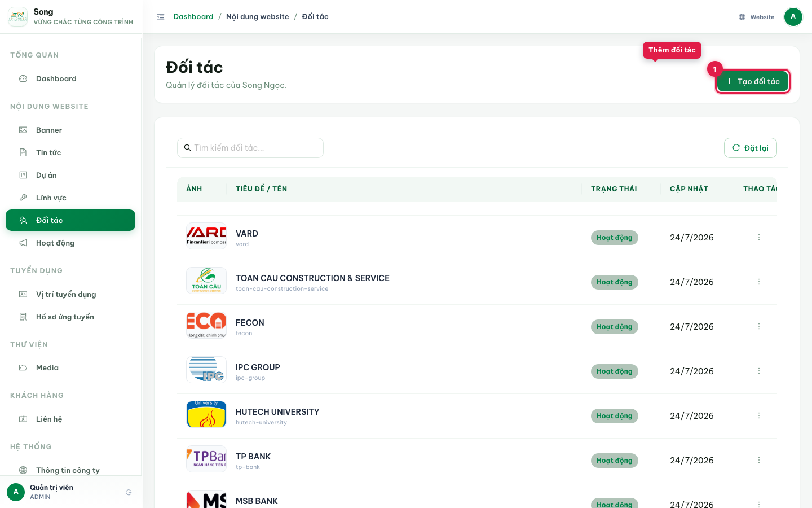Click the Tạo đối tác button

pyautogui.click(x=753, y=81)
